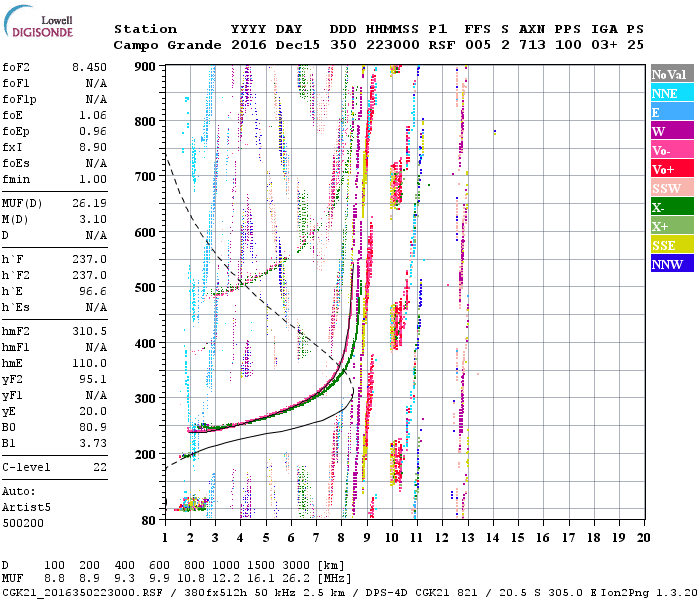This screenshot has height=600, width=700.
Task: Click the 5 MHz frequency axis label
Action: coord(266,538)
